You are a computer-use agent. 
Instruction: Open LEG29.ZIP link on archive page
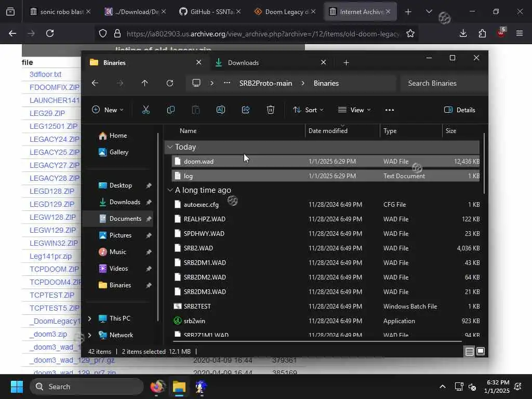(47, 113)
